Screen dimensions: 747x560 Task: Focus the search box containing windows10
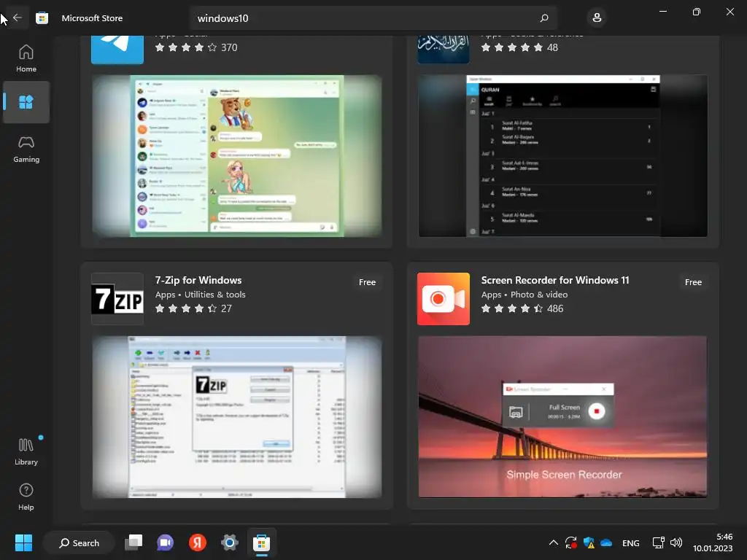tap(373, 18)
